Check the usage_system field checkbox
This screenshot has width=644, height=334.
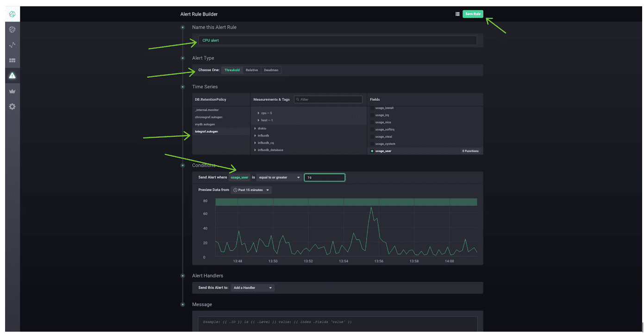(x=372, y=144)
